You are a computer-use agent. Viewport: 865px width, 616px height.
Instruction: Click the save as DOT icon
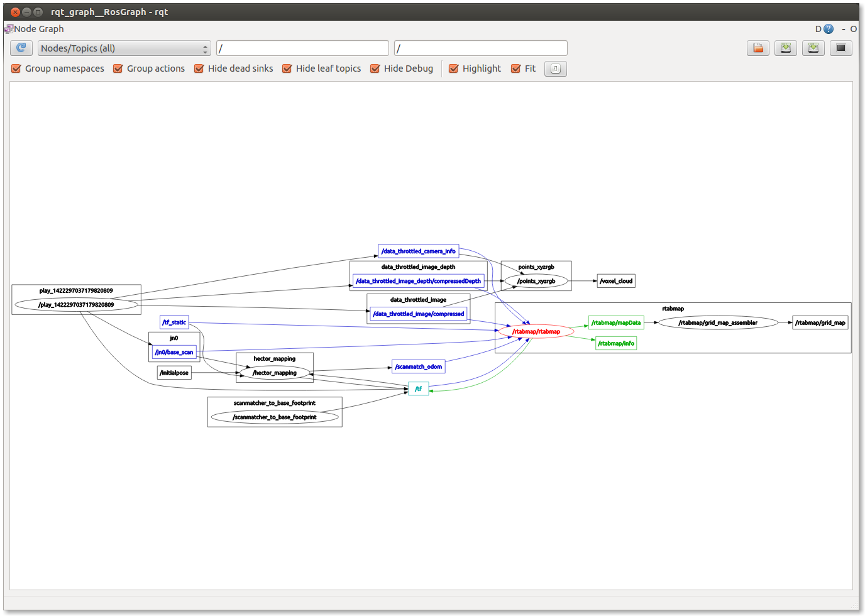coord(786,48)
